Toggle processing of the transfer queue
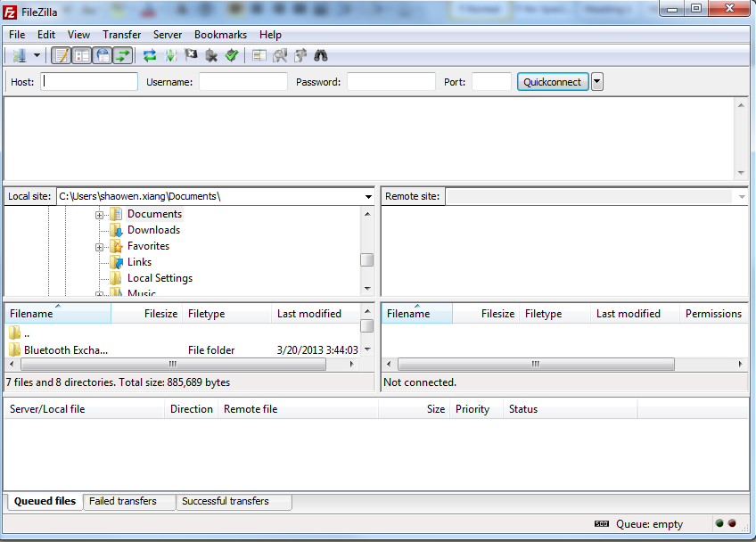Image resolution: width=756 pixels, height=542 pixels. coord(170,56)
